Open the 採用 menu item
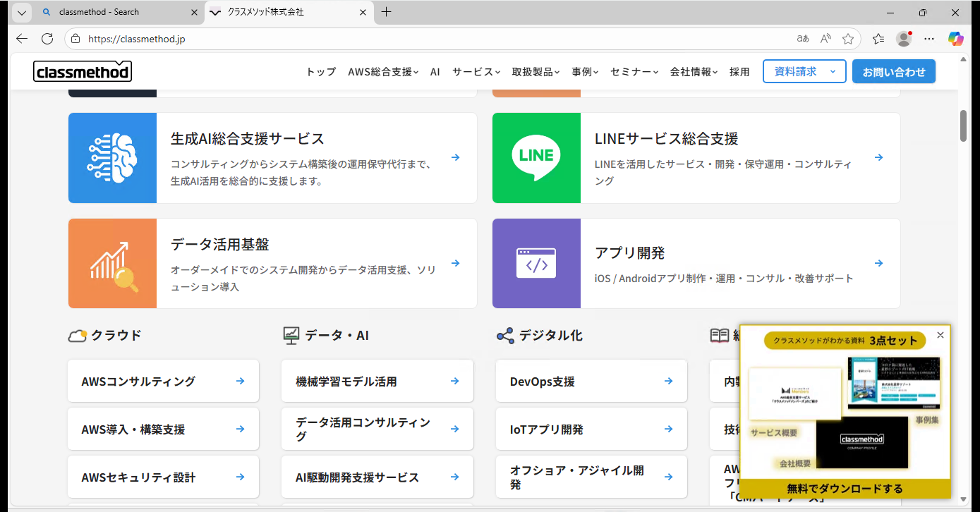 (739, 72)
